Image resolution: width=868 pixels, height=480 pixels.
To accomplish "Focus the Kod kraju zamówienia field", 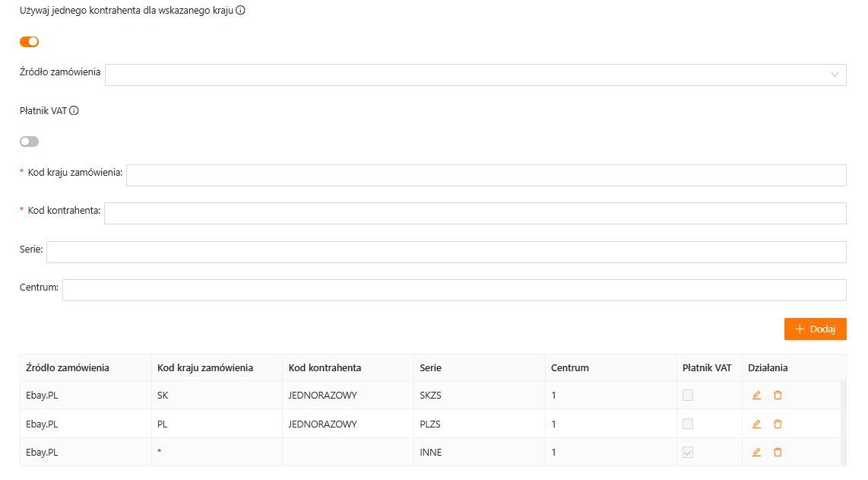I will tap(486, 175).
